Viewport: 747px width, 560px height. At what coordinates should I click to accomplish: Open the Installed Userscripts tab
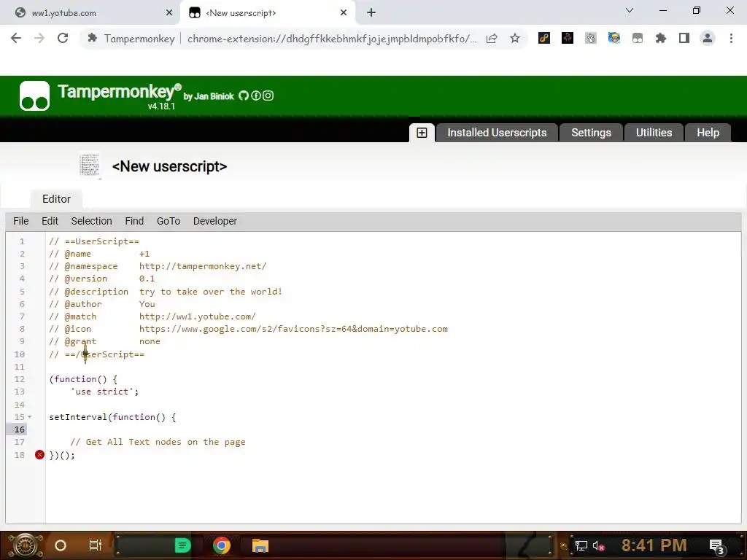[x=496, y=133]
